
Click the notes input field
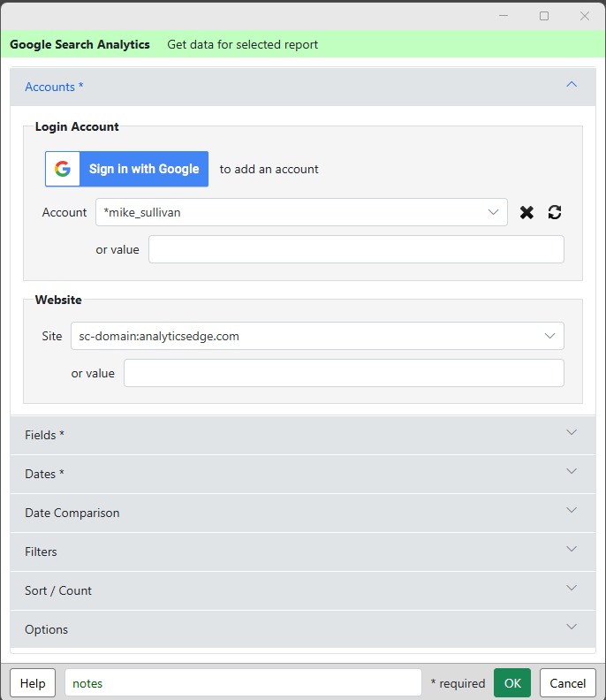click(x=243, y=683)
